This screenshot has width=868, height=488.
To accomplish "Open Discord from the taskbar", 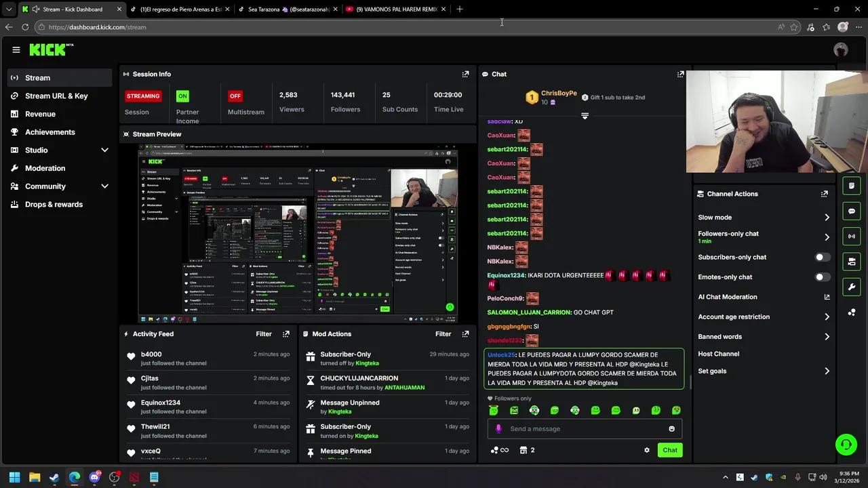I will pyautogui.click(x=94, y=477).
